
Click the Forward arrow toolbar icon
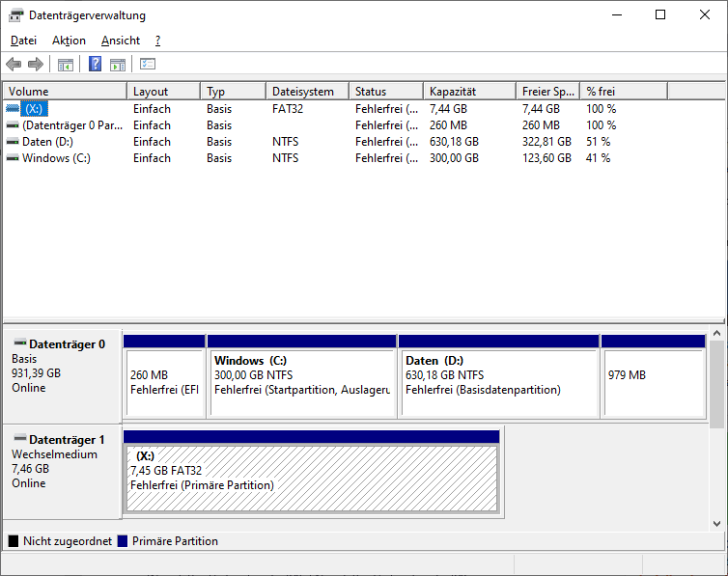click(x=36, y=64)
